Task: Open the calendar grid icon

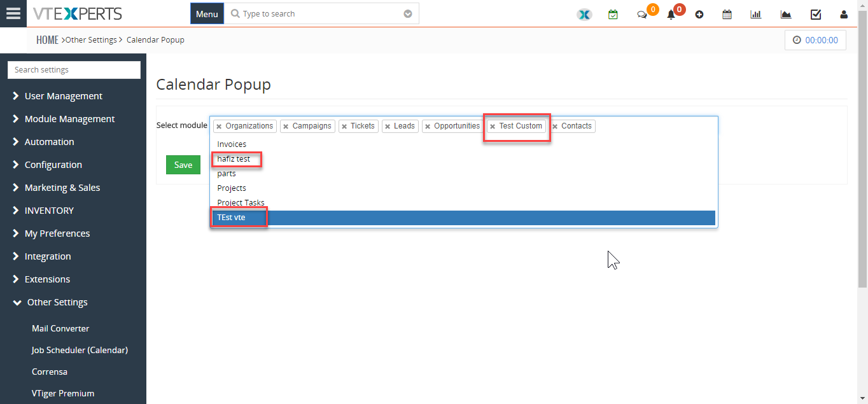Action: [727, 14]
